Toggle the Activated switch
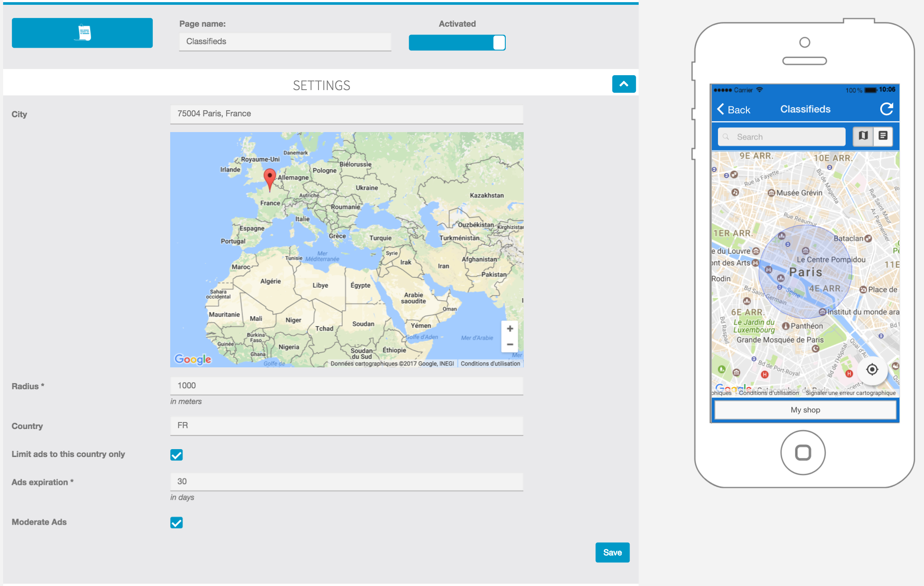This screenshot has height=586, width=924. tap(457, 43)
